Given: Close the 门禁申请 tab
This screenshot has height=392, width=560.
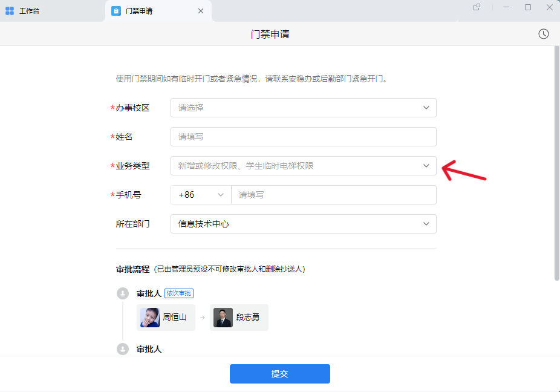Looking at the screenshot, I should [201, 11].
